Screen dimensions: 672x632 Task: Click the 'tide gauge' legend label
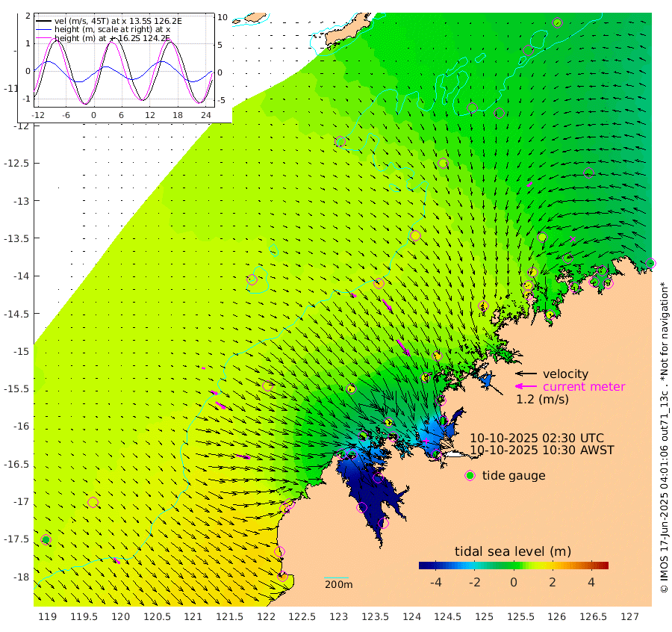tap(514, 476)
